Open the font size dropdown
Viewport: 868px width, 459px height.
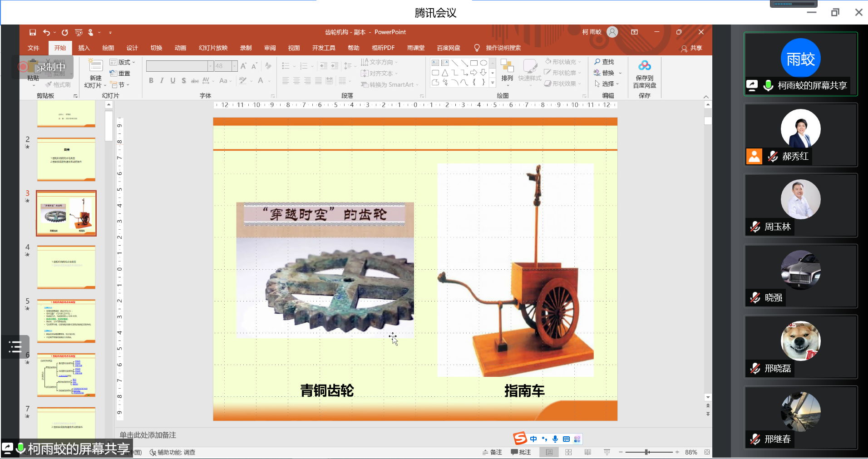click(235, 66)
